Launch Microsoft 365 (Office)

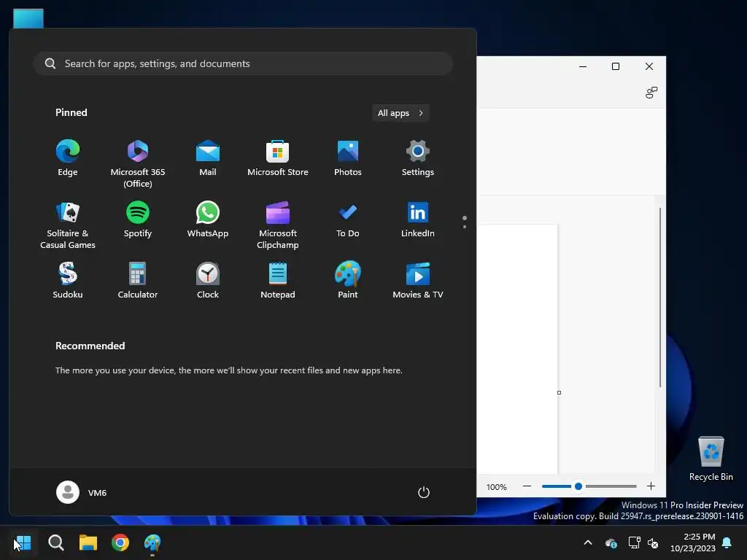[138, 164]
